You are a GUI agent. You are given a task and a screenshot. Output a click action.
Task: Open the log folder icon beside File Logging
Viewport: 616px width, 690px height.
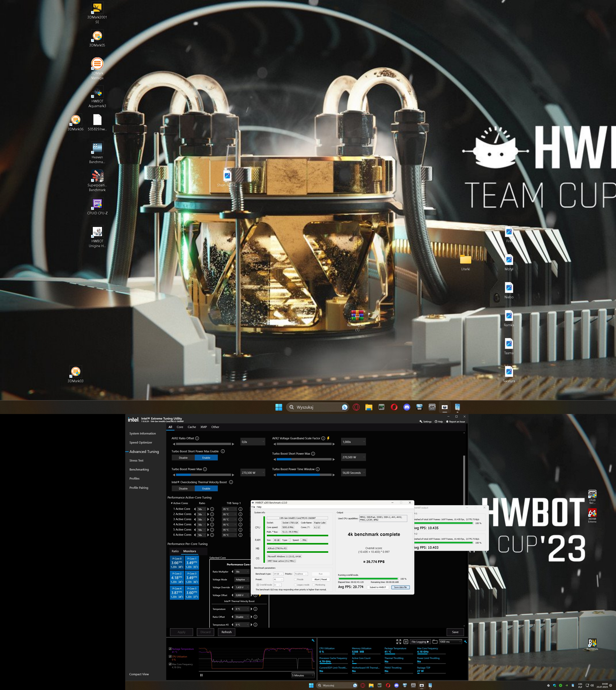(x=435, y=642)
